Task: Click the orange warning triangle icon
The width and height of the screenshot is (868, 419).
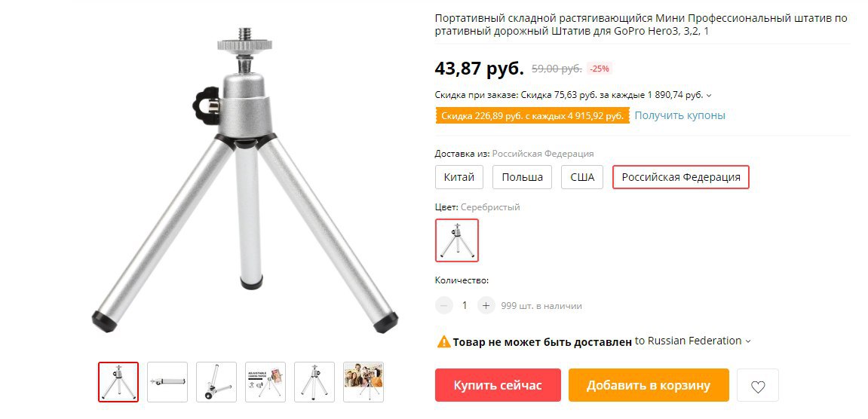Action: [x=443, y=341]
